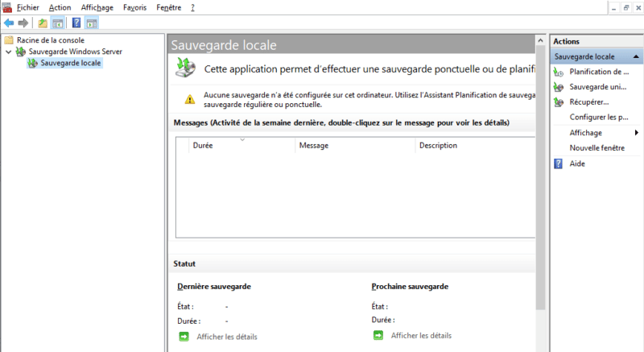Viewport: 644px width, 352px height.
Task: Select Planification de... in Actions pane
Action: [x=599, y=72]
